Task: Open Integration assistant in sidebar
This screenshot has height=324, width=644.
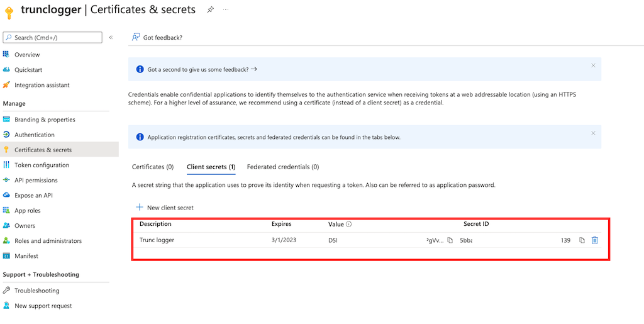Action: point(42,85)
